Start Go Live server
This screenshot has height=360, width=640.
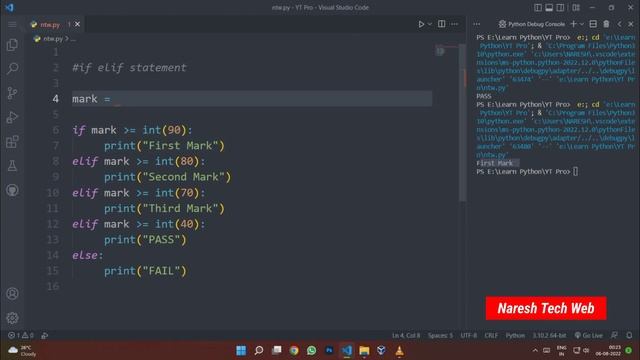tap(589, 335)
